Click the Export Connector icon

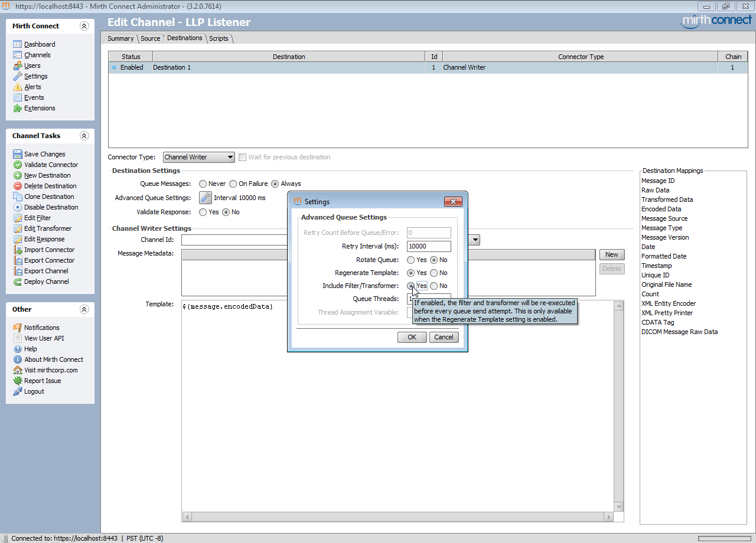click(18, 260)
